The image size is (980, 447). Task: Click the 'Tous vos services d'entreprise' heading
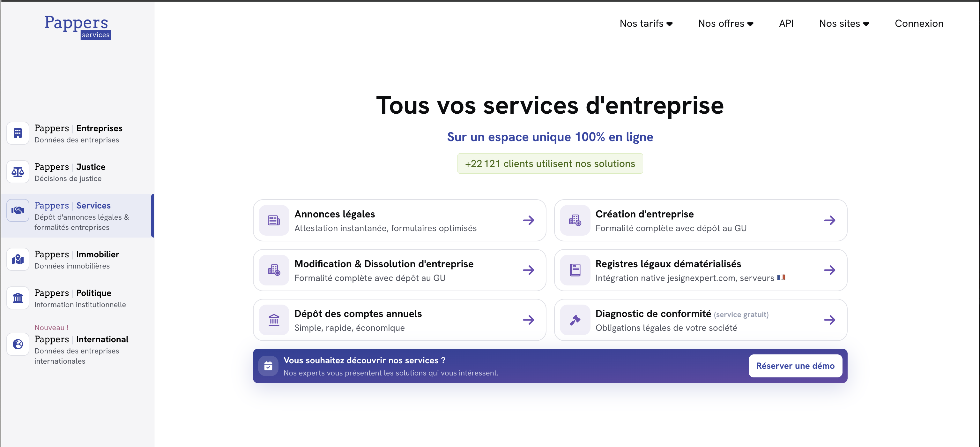point(550,105)
